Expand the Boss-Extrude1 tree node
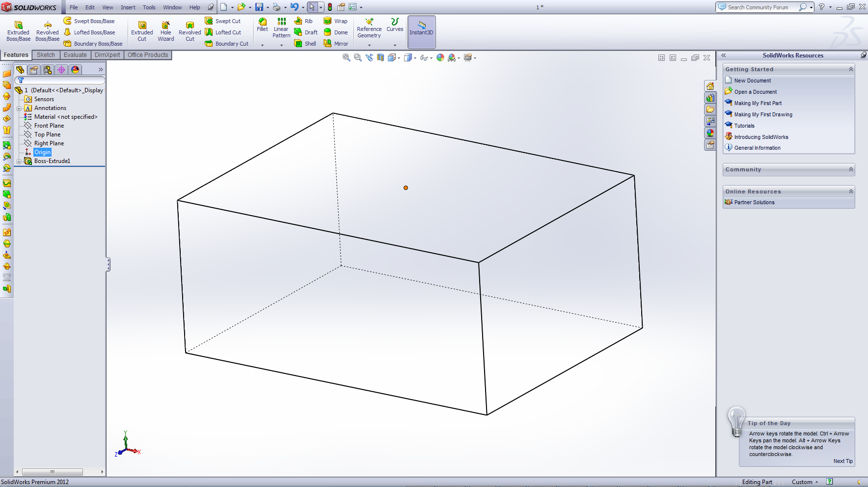This screenshot has height=487, width=868. coord(20,161)
